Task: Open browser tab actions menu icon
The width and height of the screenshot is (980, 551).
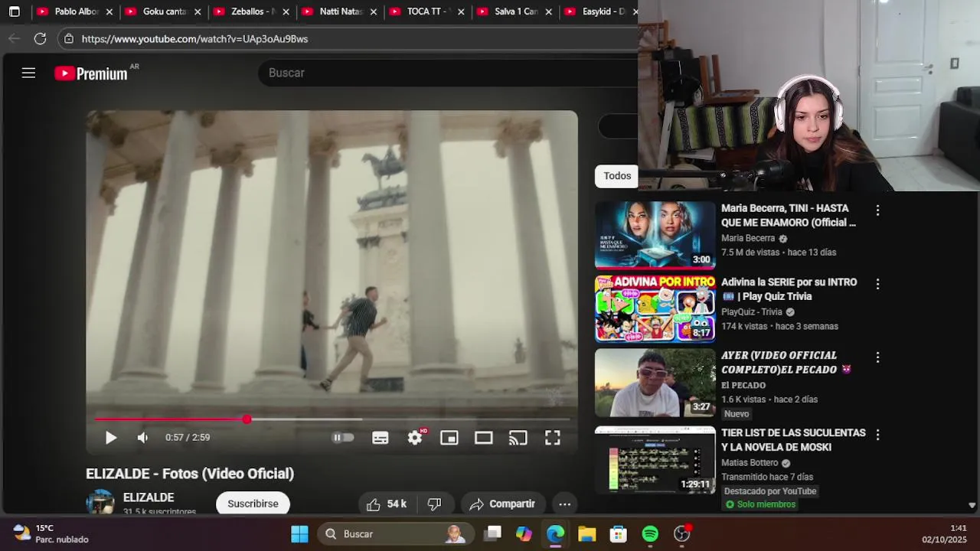Action: coord(14,12)
